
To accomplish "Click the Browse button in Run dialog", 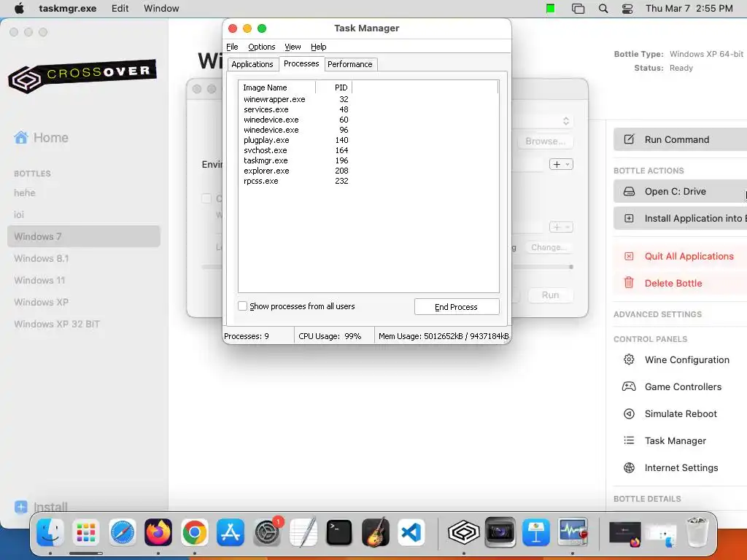I will 546,141.
